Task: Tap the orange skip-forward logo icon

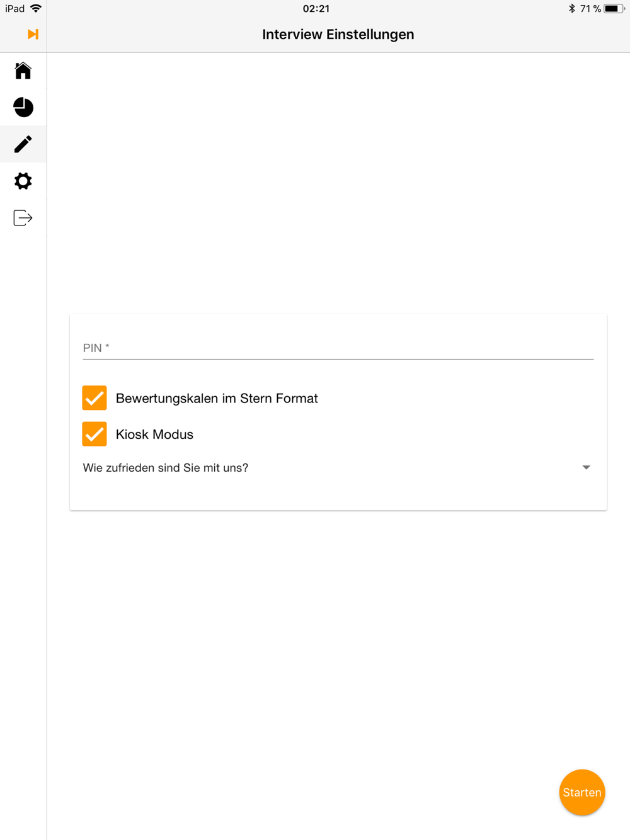Action: click(33, 34)
